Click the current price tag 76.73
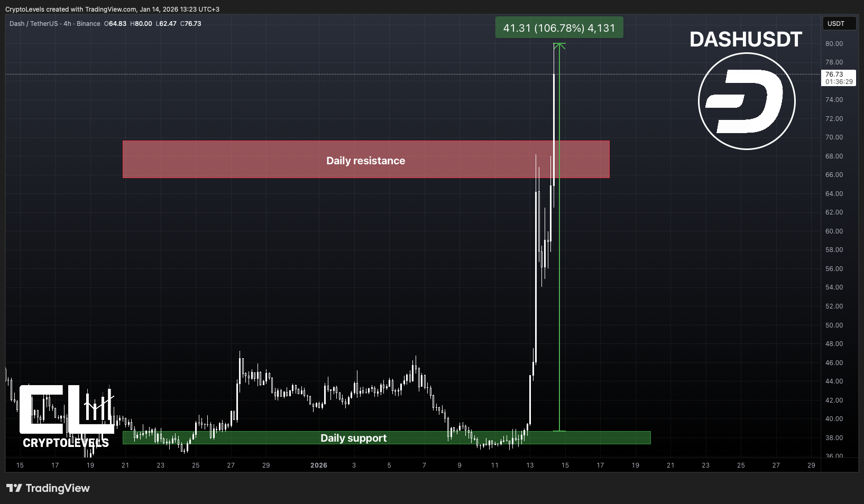This screenshot has width=864, height=504. click(x=834, y=74)
